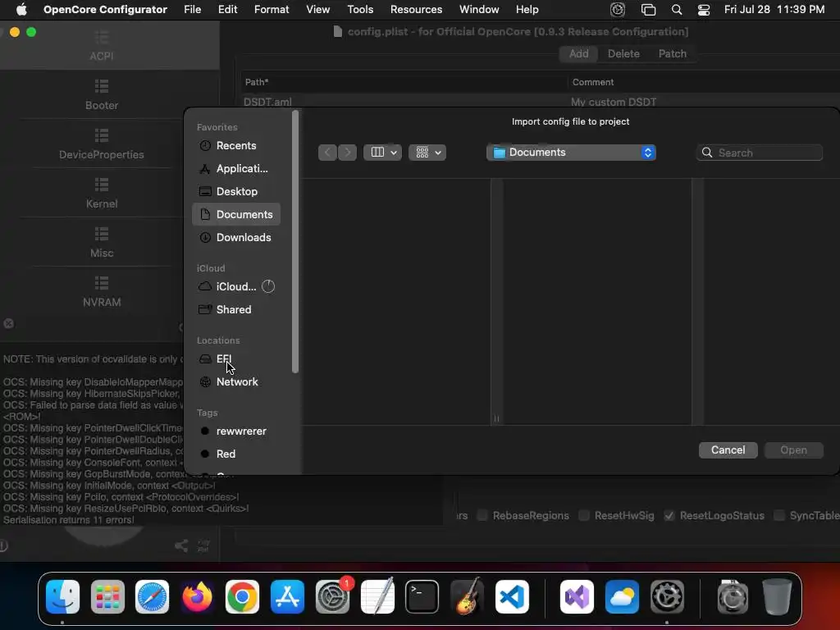Select Recents in the file dialog sidebar
The image size is (840, 630).
click(235, 146)
